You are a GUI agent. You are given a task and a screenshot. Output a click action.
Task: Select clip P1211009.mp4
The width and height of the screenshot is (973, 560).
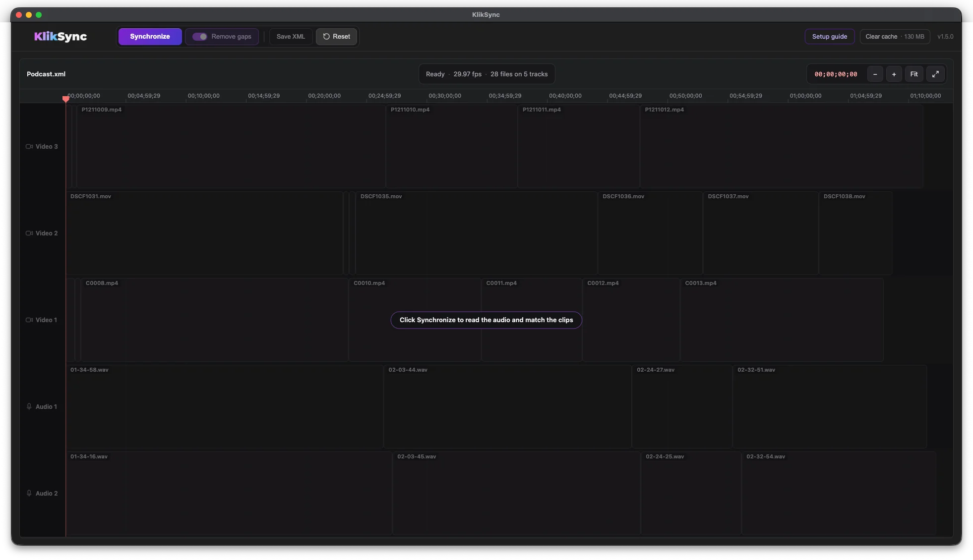click(231, 147)
